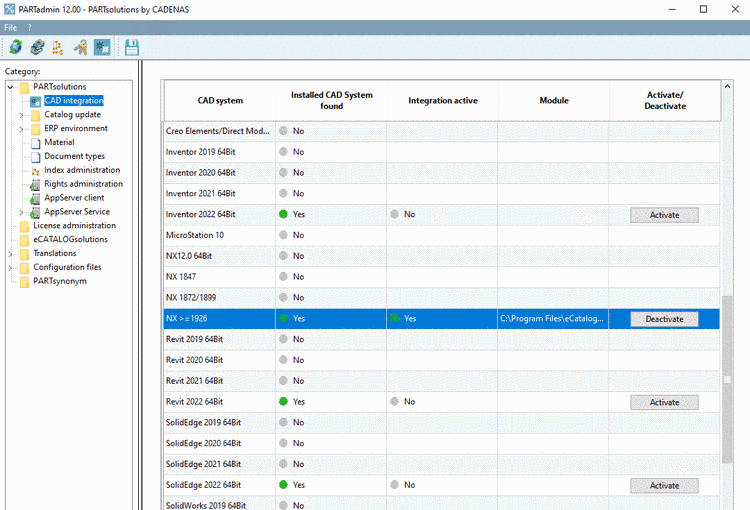Click grey integration dot in Revit 2022 row

tap(394, 401)
